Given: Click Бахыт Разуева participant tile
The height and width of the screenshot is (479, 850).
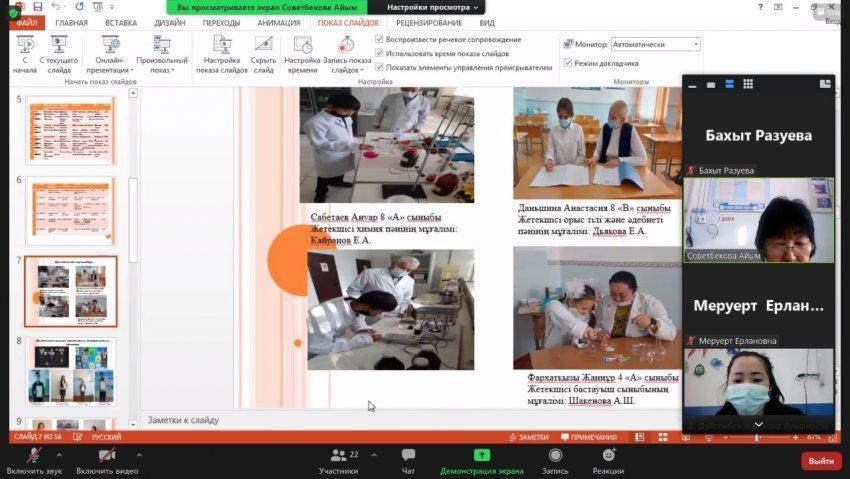Looking at the screenshot, I should [759, 135].
